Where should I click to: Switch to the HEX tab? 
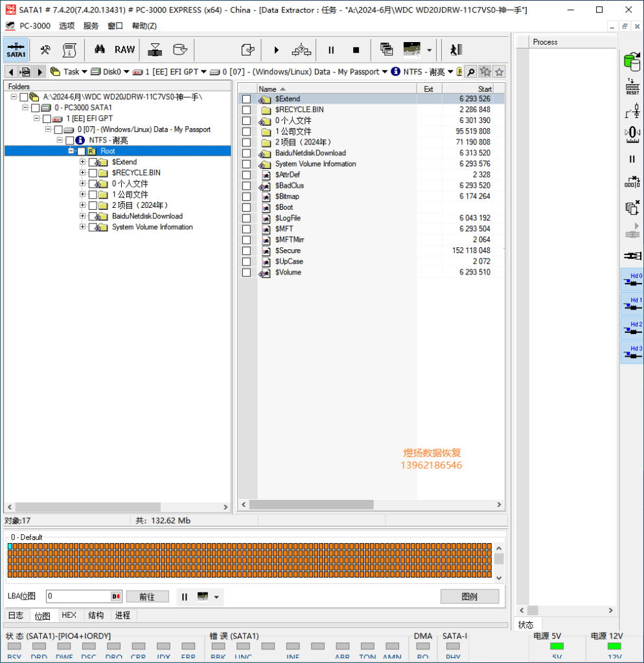(x=69, y=615)
